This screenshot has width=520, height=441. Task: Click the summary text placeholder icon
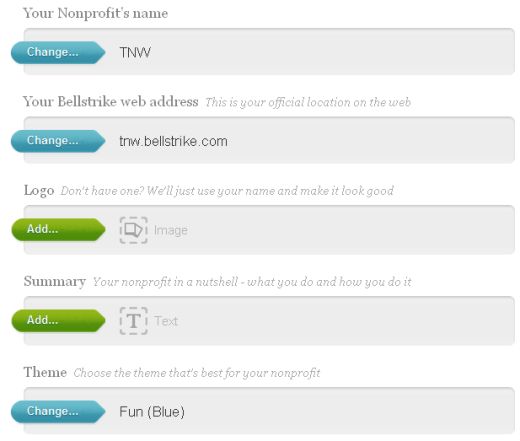point(134,321)
